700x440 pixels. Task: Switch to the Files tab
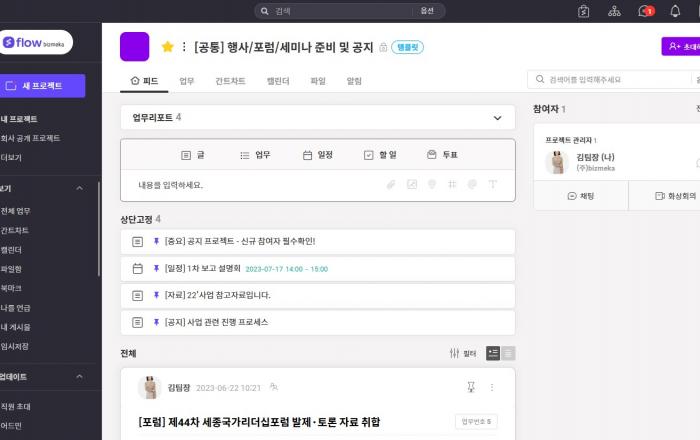pyautogui.click(x=318, y=81)
